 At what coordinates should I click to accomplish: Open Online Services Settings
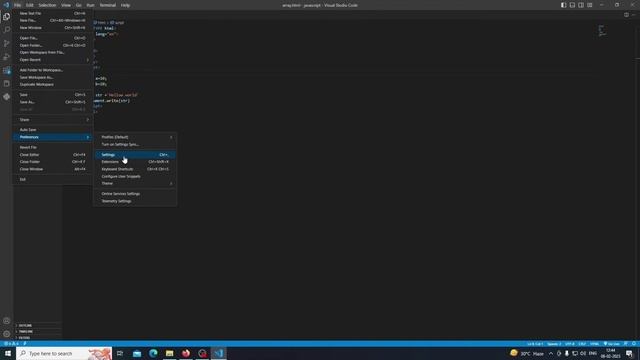(x=136, y=194)
